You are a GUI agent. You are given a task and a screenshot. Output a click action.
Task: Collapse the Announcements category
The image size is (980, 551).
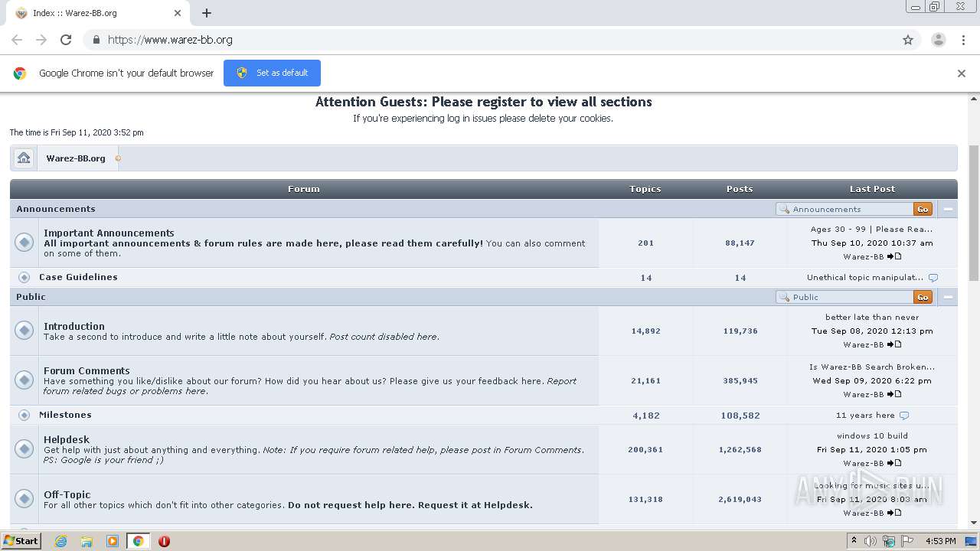(x=949, y=209)
